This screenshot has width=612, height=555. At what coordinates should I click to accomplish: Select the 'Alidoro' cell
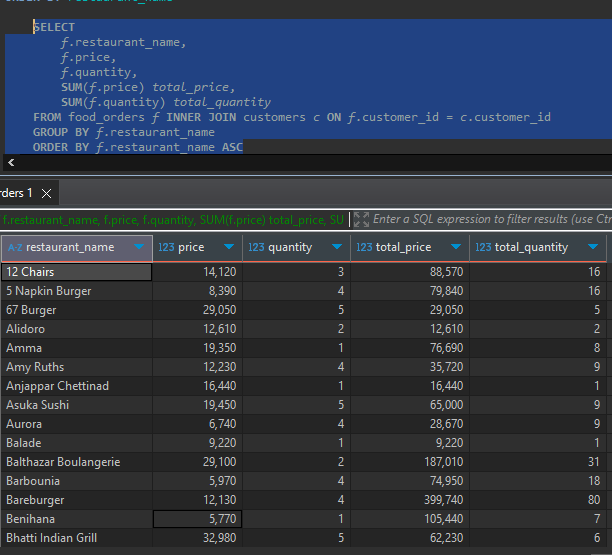76,329
